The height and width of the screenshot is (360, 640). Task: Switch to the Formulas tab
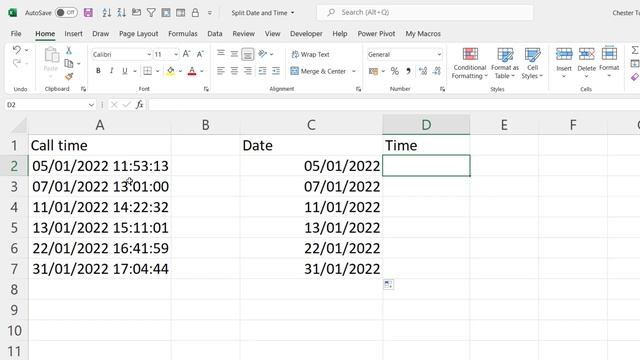[182, 34]
